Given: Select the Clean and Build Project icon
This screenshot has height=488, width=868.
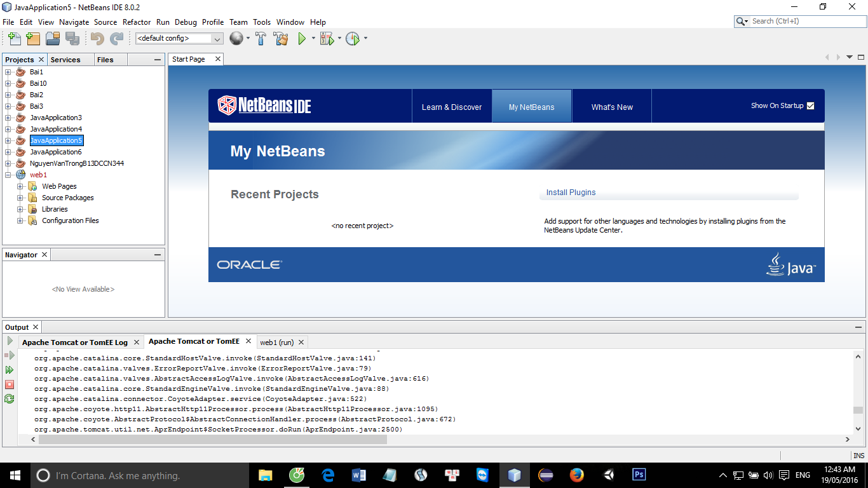Looking at the screenshot, I should click(280, 39).
